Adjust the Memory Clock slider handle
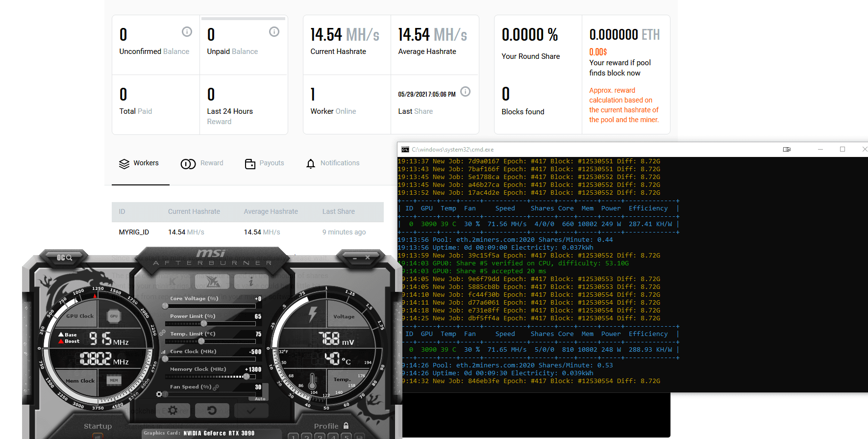The width and height of the screenshot is (868, 439). coord(247,377)
